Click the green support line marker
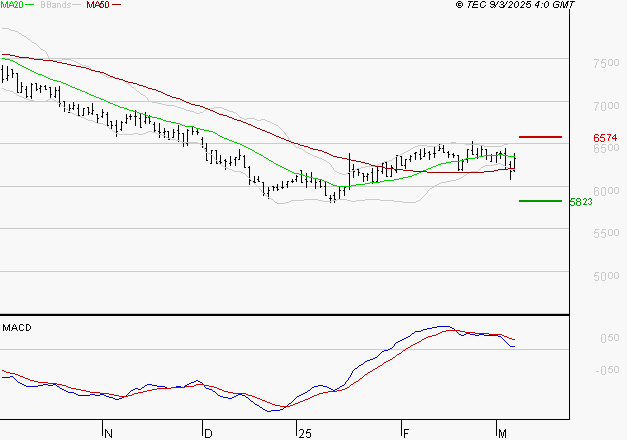This screenshot has height=440, width=627. (540, 201)
